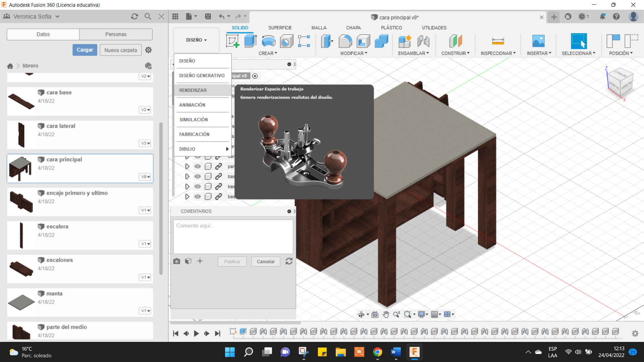Activate radio button beside cara principal v9
Screen dimensions: 644x362
[x=255, y=76]
